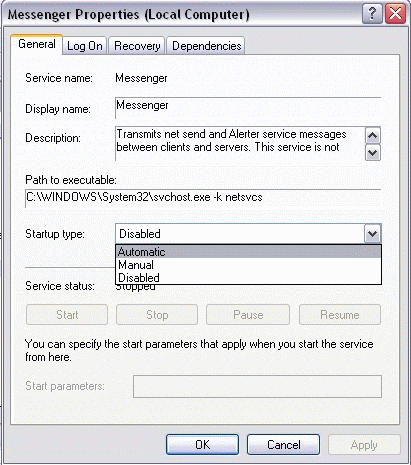Click the Resume service button
This screenshot has height=465, width=411.
coord(340,315)
